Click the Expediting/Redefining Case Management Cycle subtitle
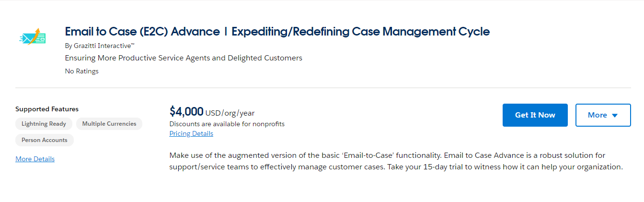Viewport: 644px width, 202px height. (x=361, y=32)
